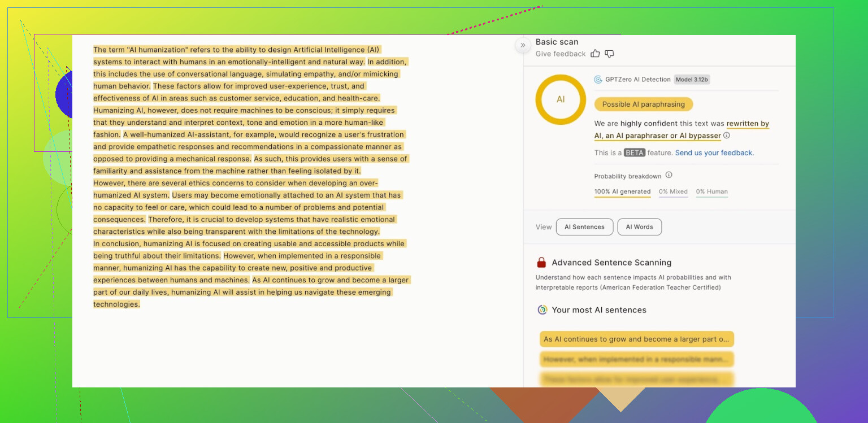
Task: Switch view to AI Words
Action: [x=639, y=227]
